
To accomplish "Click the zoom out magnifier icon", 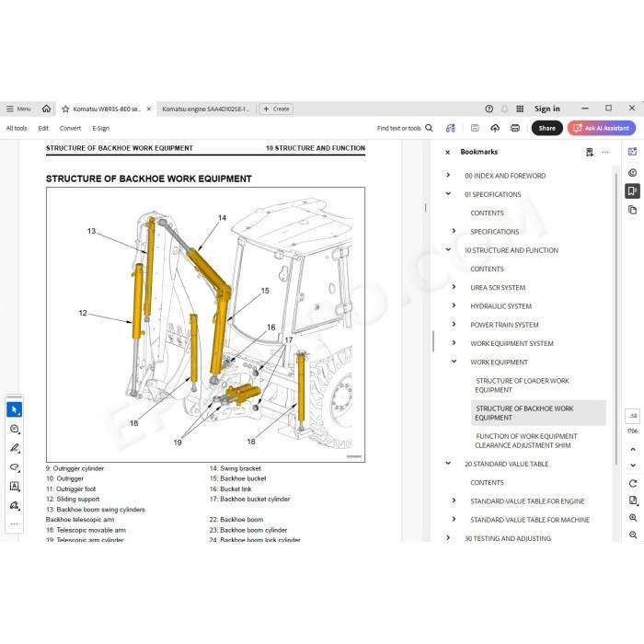I will pos(633,535).
